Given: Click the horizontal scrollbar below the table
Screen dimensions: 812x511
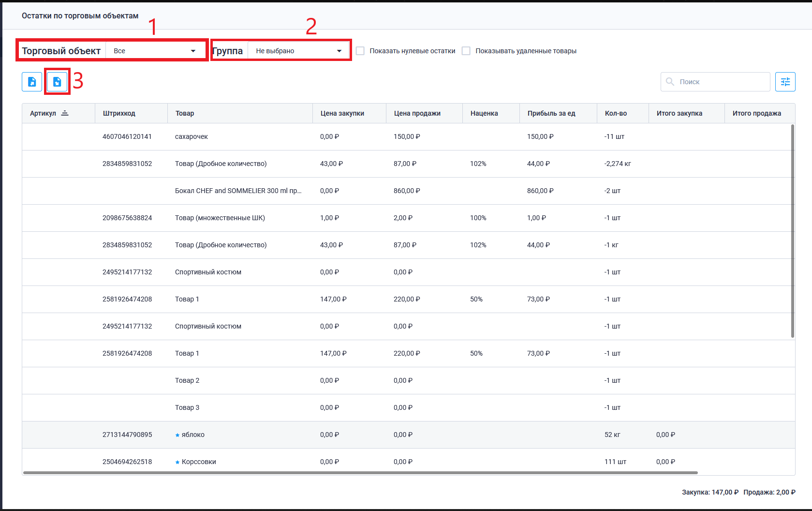Looking at the screenshot, I should click(360, 473).
